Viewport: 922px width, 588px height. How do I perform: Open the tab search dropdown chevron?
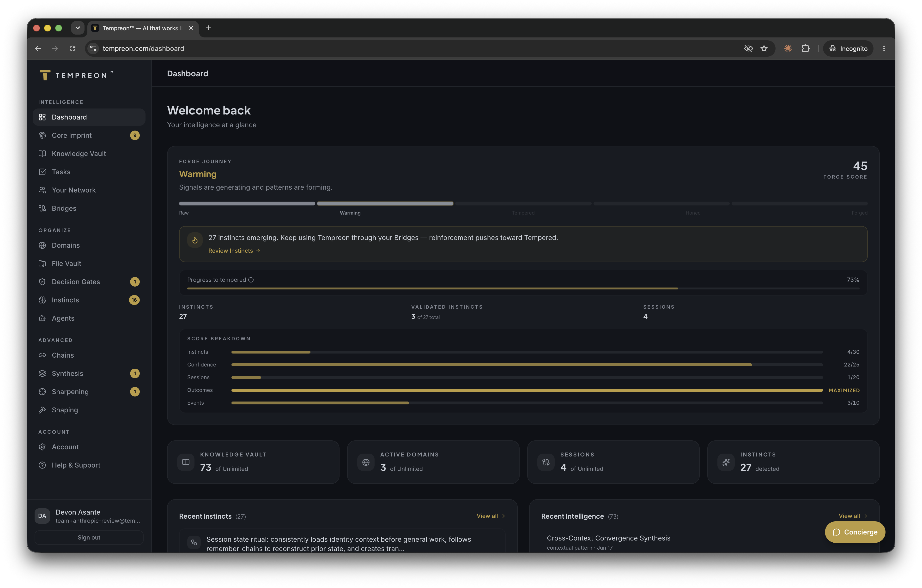(78, 28)
